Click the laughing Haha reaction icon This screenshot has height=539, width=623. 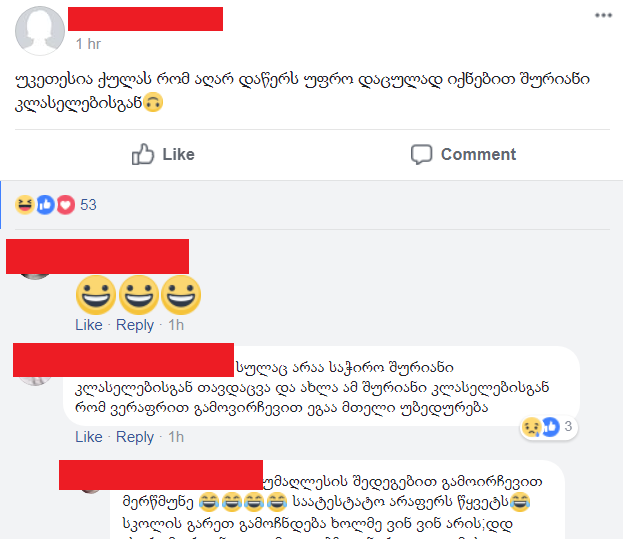(x=25, y=205)
